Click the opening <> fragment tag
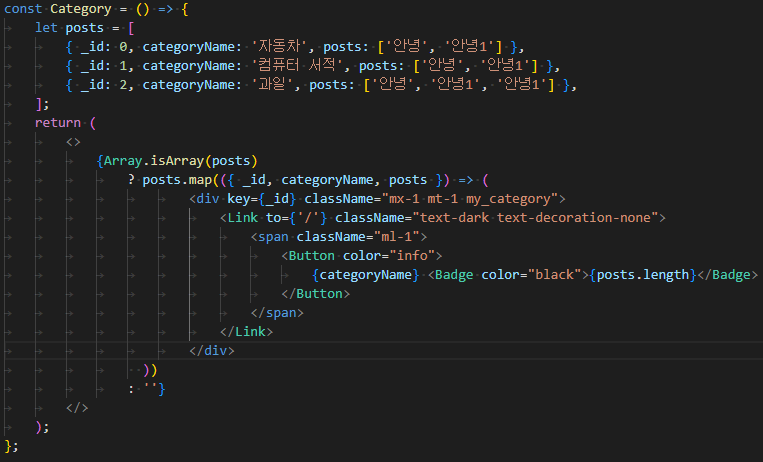This screenshot has width=763, height=462. click(73, 142)
